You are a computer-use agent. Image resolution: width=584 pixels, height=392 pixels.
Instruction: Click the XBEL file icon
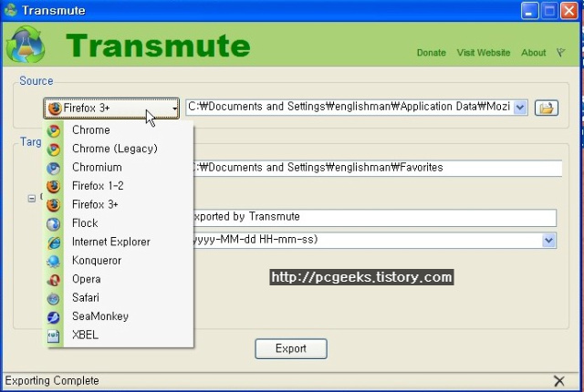coord(54,335)
